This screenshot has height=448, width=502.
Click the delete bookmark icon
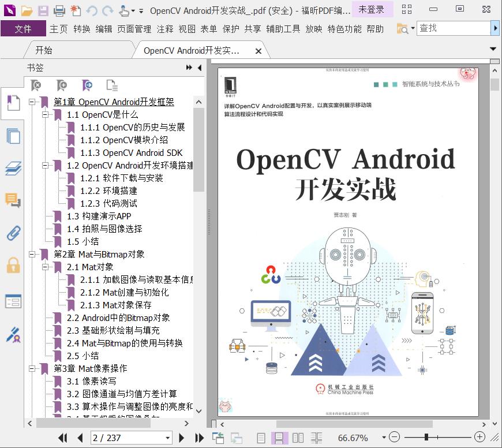click(x=36, y=85)
